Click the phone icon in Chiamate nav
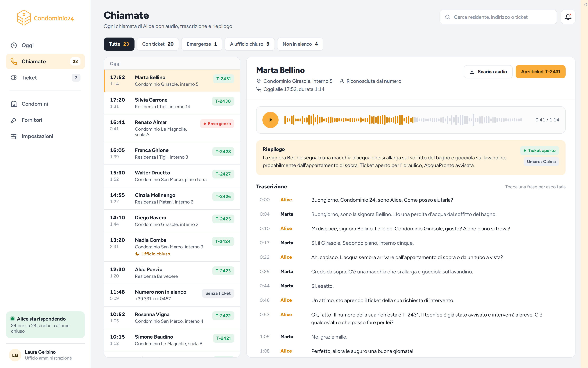This screenshot has width=588, height=368. click(x=14, y=62)
